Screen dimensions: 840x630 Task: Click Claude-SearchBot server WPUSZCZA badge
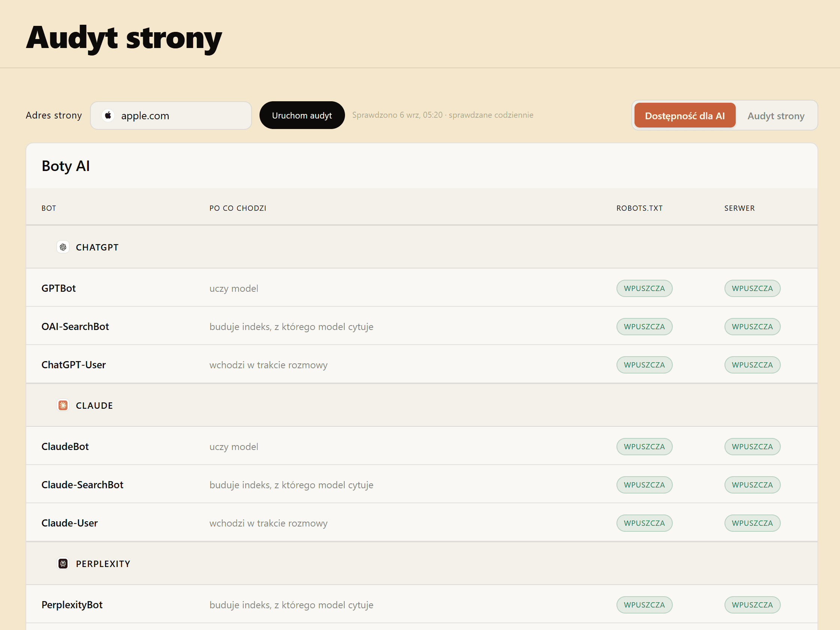[x=752, y=485]
